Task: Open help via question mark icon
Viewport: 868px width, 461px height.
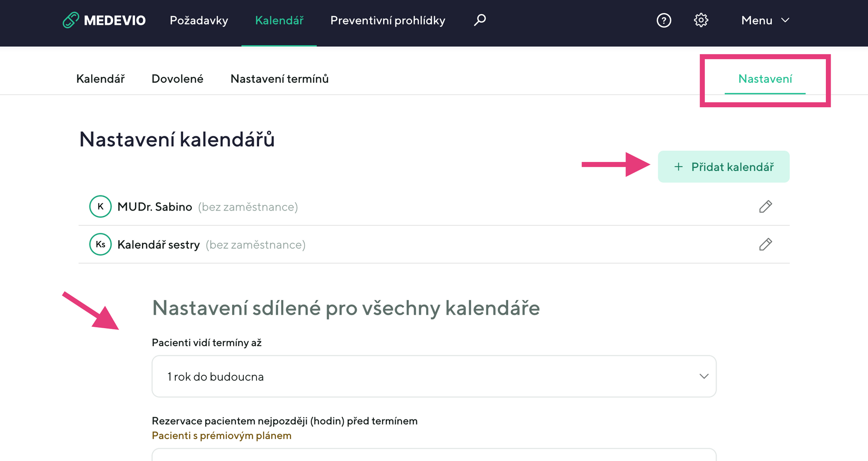Action: pos(664,20)
